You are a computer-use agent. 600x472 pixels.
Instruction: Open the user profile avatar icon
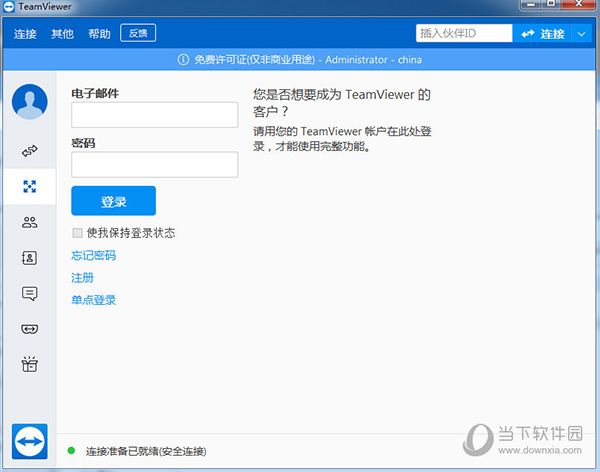(29, 102)
